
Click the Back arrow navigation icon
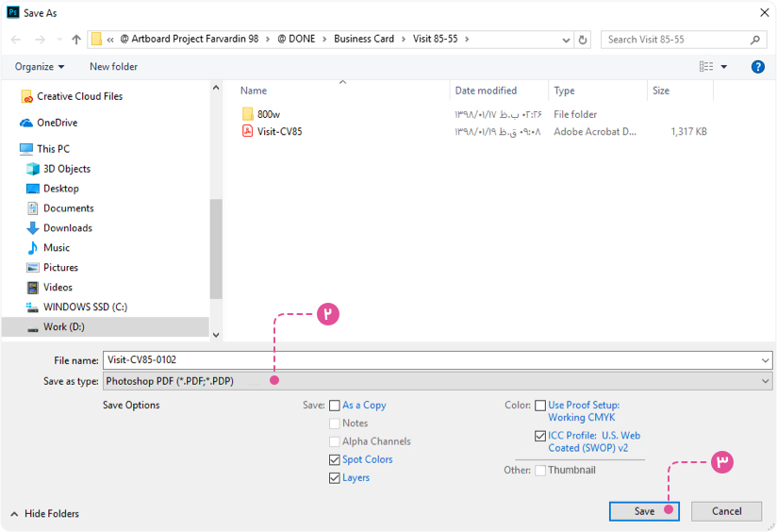click(16, 40)
